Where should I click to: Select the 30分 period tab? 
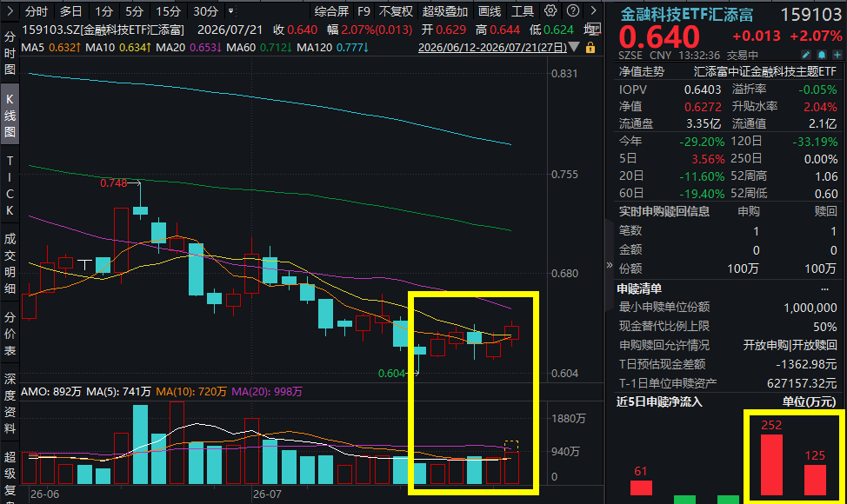(205, 11)
